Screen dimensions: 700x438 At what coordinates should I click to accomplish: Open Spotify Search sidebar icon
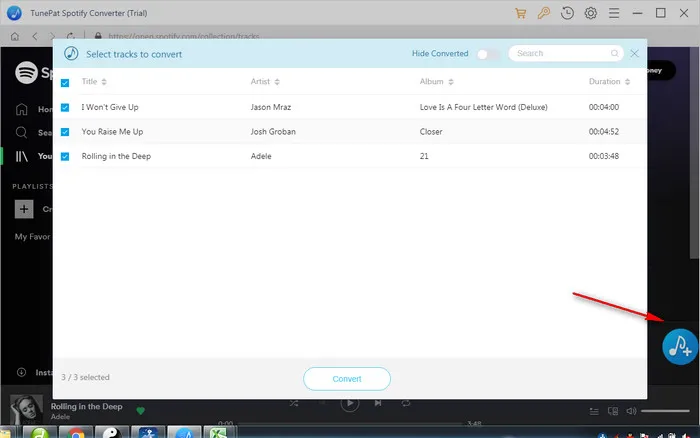tap(21, 133)
